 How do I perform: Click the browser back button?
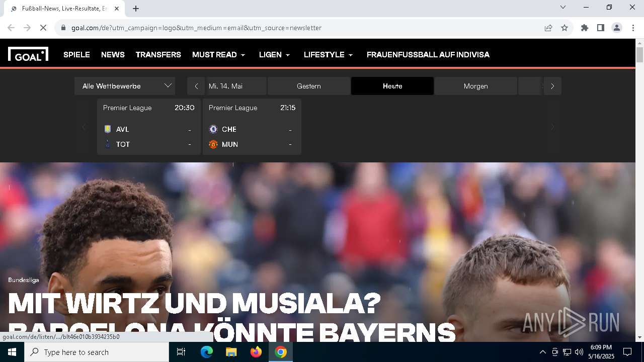[x=11, y=28]
